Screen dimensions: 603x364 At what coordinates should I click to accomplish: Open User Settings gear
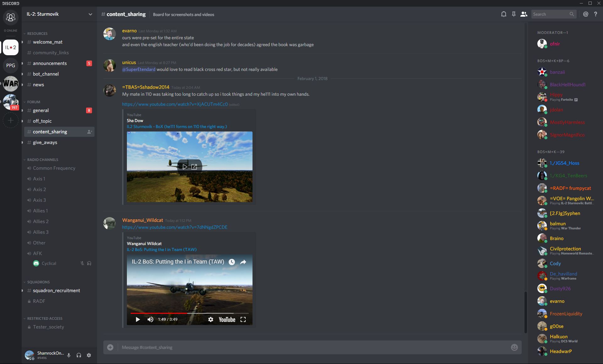tap(89, 355)
